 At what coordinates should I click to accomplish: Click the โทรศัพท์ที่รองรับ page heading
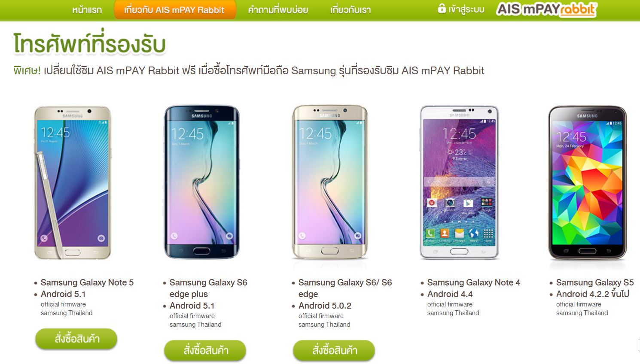[x=89, y=43]
